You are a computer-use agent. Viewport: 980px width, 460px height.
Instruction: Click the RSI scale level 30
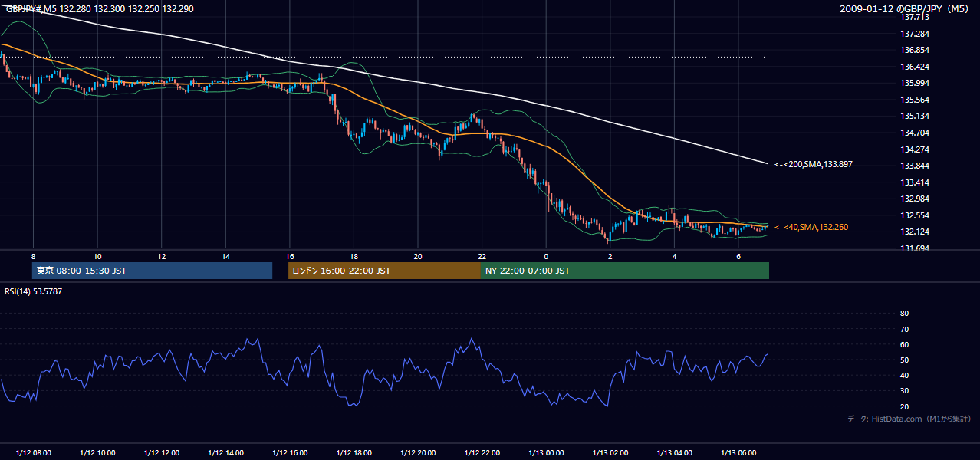(904, 391)
